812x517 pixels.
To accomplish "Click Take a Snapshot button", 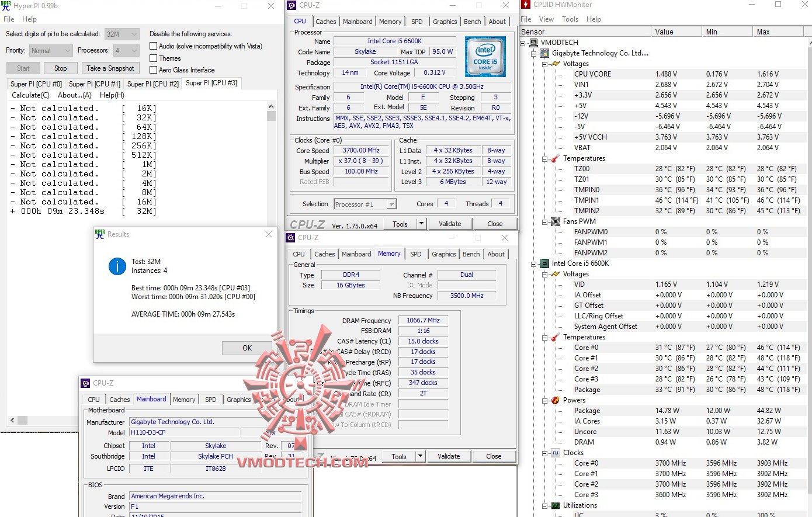I will (110, 68).
